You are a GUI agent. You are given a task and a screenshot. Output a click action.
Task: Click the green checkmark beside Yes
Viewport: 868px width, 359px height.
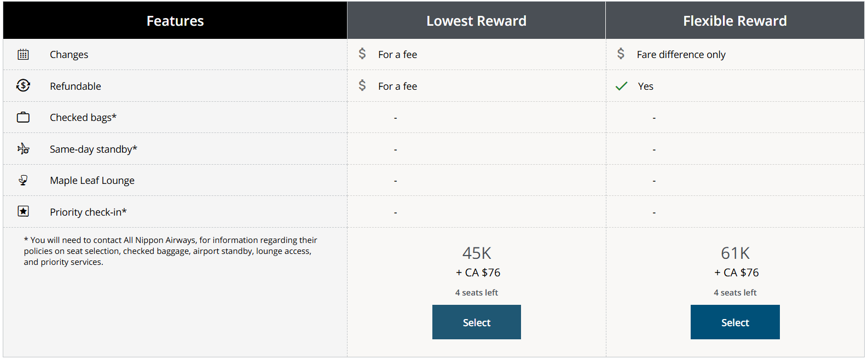(x=621, y=86)
